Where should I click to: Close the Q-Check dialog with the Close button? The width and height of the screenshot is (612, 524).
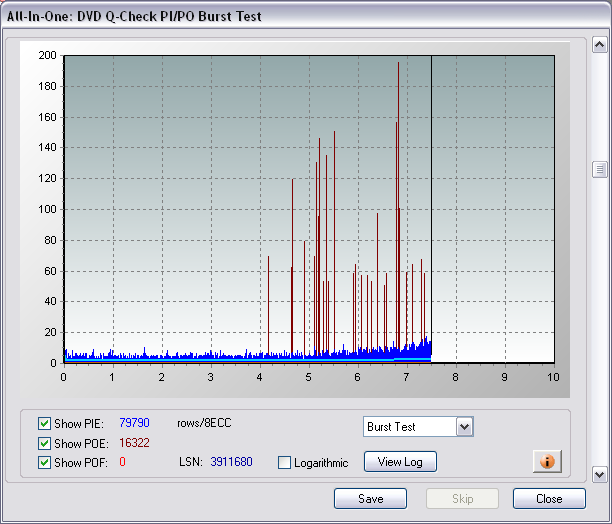coord(549,499)
